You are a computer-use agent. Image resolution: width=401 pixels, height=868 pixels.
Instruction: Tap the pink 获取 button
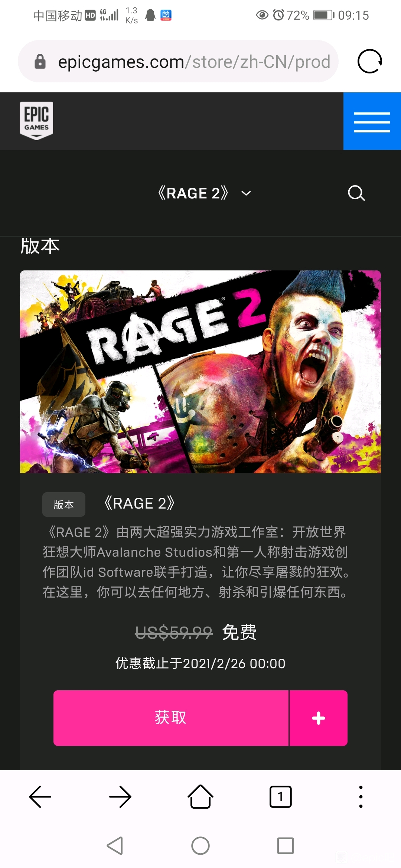171,718
